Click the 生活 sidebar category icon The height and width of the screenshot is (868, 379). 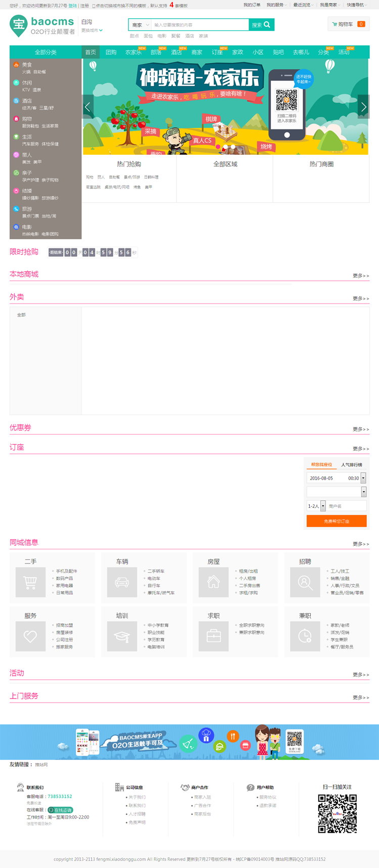(x=16, y=137)
